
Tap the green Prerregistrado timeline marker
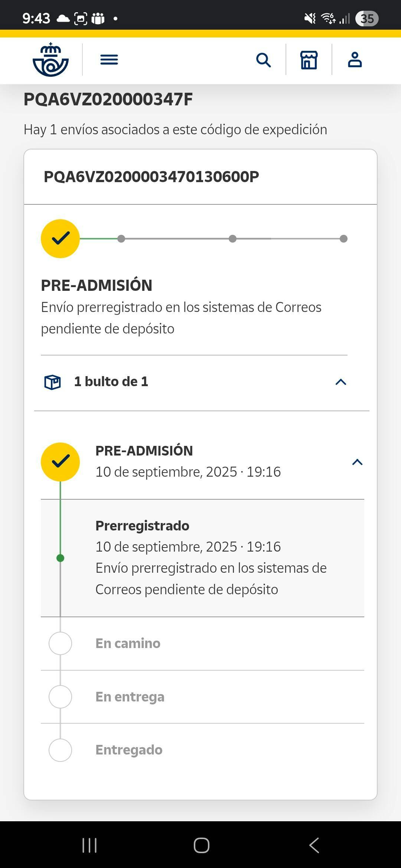(x=60, y=558)
